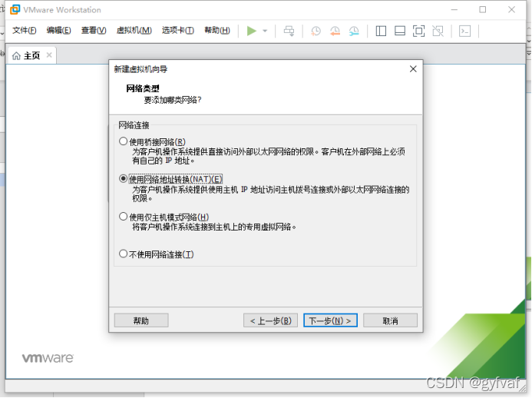Click the 网络类型 heading text
532x398 pixels.
pyautogui.click(x=143, y=88)
